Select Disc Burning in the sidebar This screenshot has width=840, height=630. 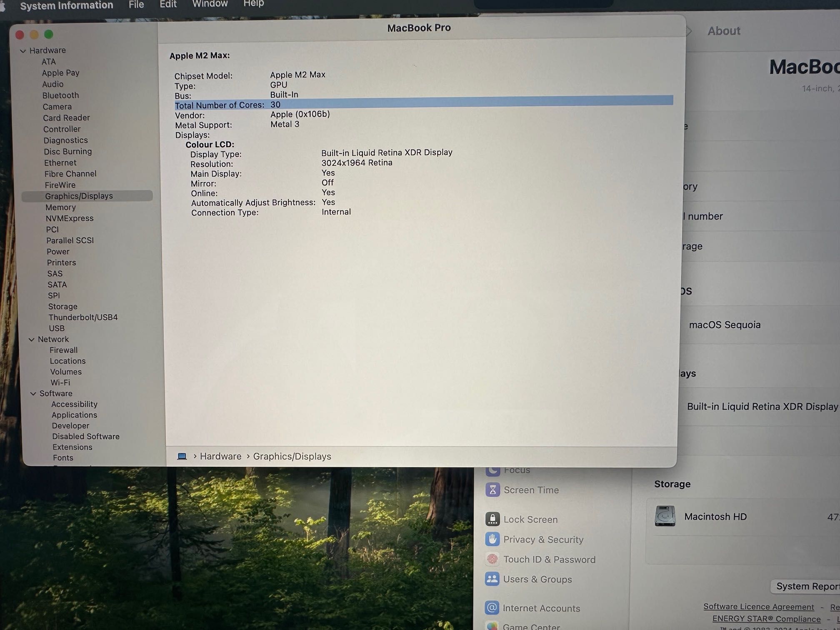pos(68,152)
